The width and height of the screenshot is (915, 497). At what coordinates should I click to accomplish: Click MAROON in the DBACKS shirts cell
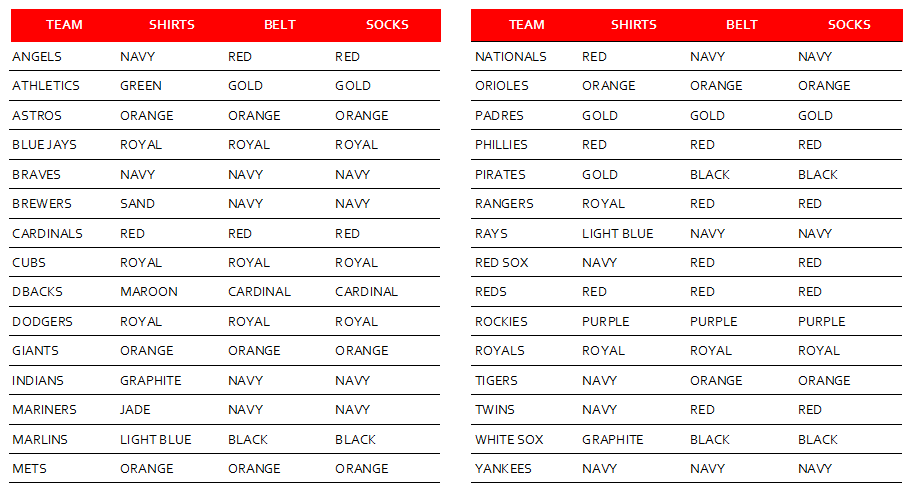[149, 292]
